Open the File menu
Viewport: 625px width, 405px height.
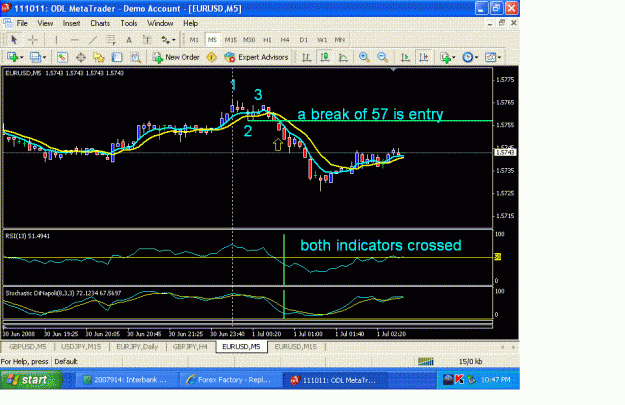point(22,24)
